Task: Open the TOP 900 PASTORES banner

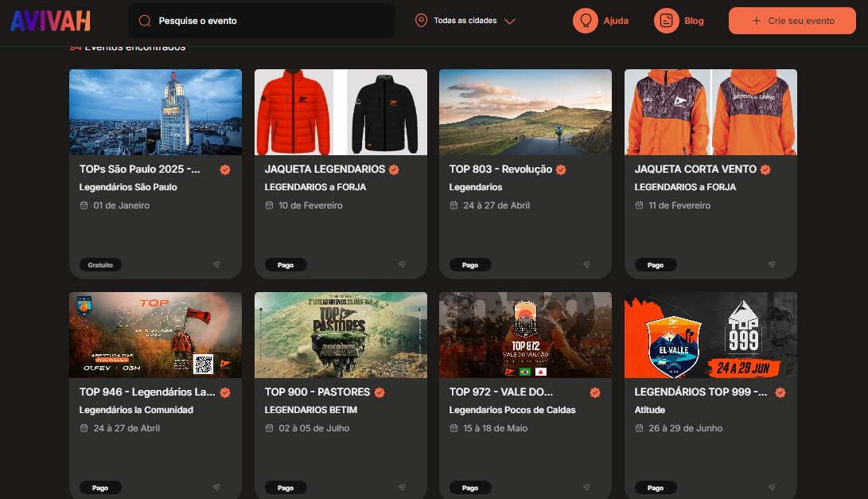Action: pos(341,335)
